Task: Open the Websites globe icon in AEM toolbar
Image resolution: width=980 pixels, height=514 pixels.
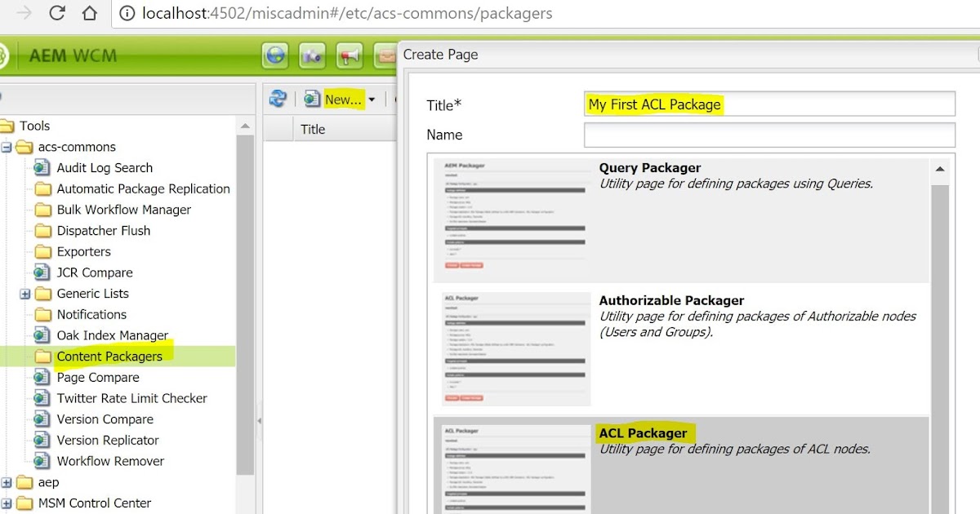Action: click(274, 55)
